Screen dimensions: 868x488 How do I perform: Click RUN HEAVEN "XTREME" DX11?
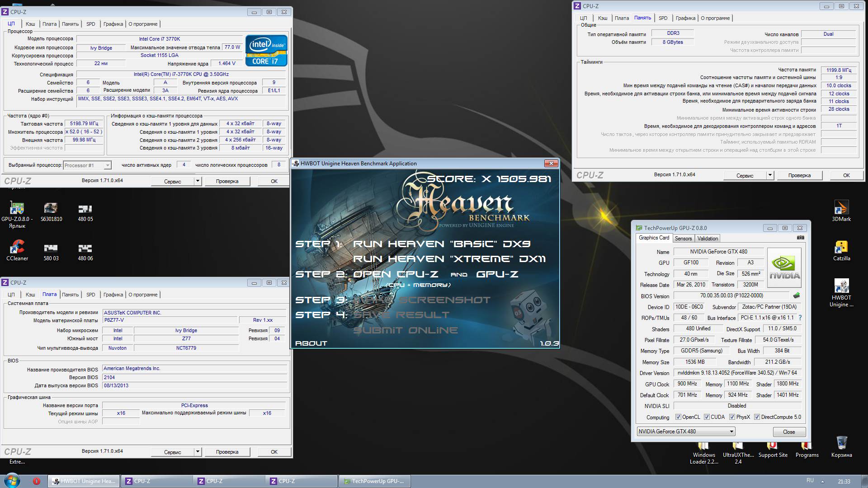449,259
